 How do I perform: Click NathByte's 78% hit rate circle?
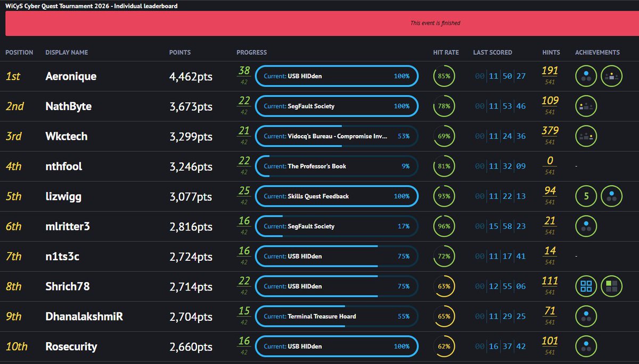pyautogui.click(x=444, y=106)
